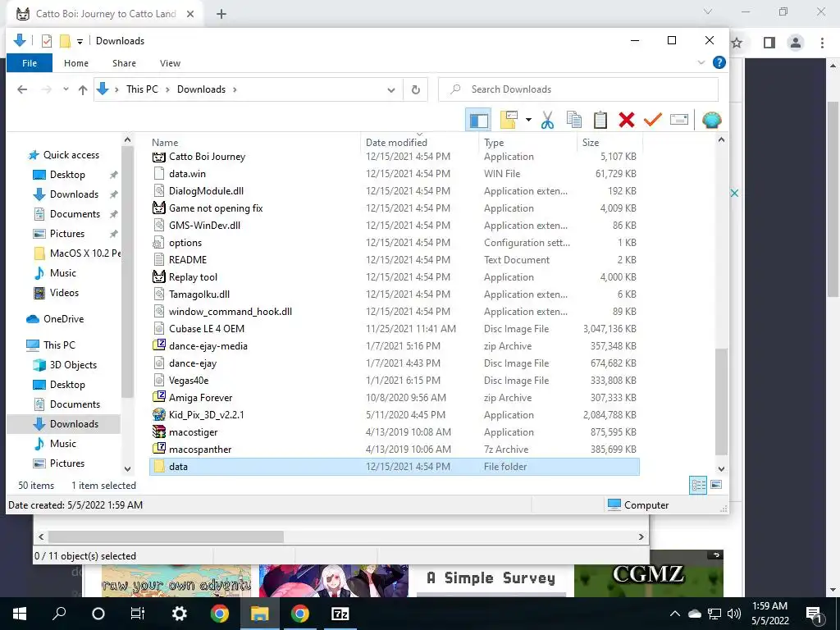Refresh the Downloads folder
Viewport: 840px width, 630px height.
pos(416,90)
